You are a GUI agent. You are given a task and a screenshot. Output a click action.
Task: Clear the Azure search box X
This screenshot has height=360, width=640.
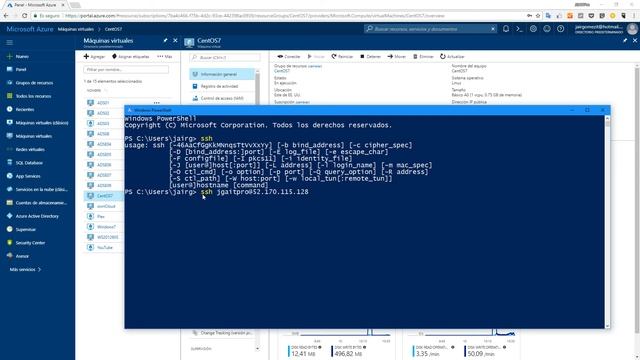493,29
